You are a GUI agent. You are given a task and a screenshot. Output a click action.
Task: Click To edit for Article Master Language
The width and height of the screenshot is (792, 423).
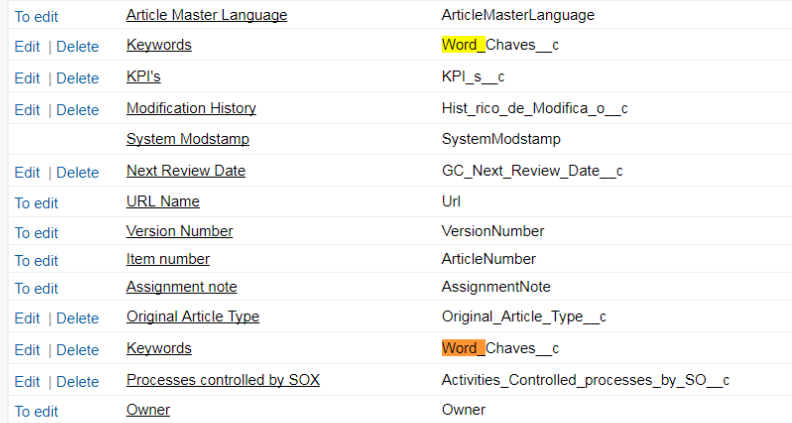pyautogui.click(x=36, y=17)
